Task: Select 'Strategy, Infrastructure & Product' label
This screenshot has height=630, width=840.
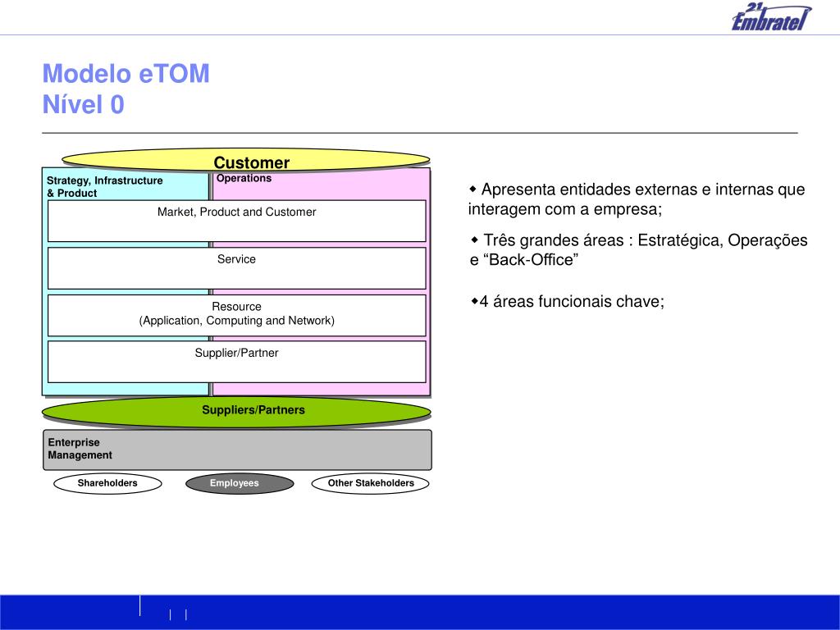Action: (x=104, y=186)
